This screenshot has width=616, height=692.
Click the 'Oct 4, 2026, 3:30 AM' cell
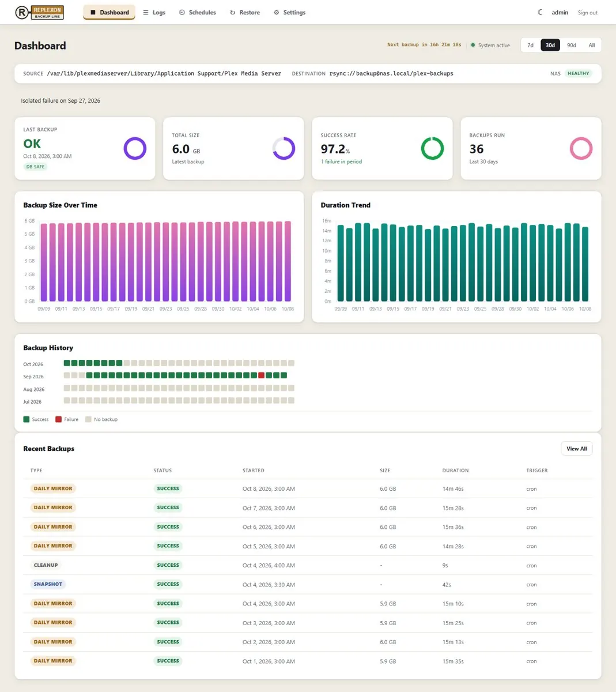click(x=269, y=585)
